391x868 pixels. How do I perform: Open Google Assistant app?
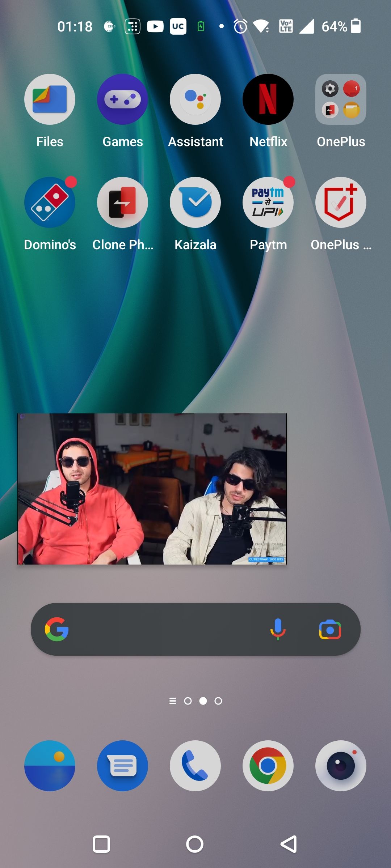pyautogui.click(x=195, y=99)
